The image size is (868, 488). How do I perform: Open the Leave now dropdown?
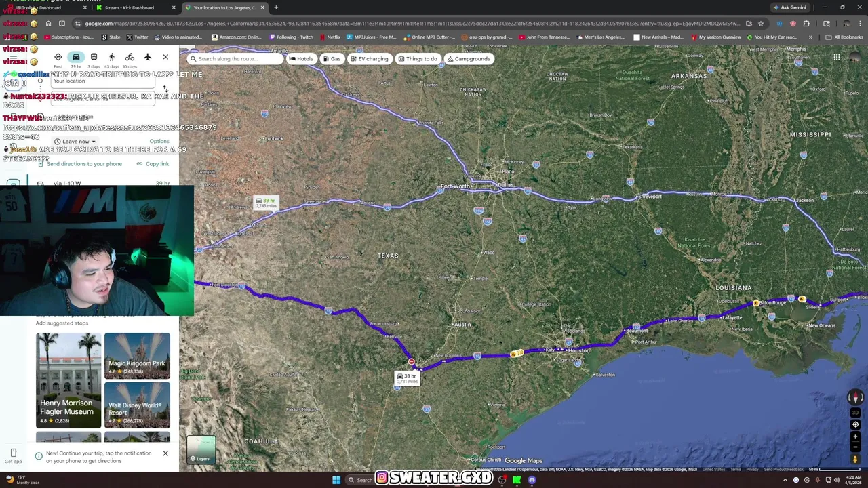pyautogui.click(x=75, y=141)
